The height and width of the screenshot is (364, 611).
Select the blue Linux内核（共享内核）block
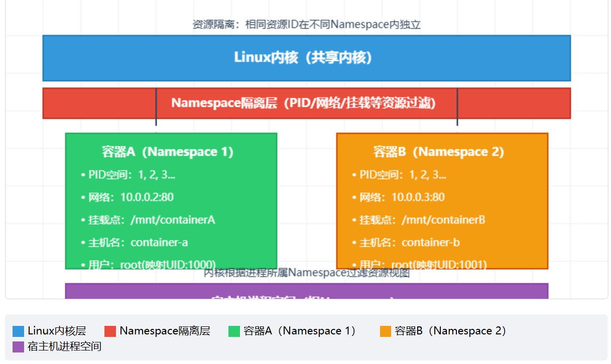[306, 58]
